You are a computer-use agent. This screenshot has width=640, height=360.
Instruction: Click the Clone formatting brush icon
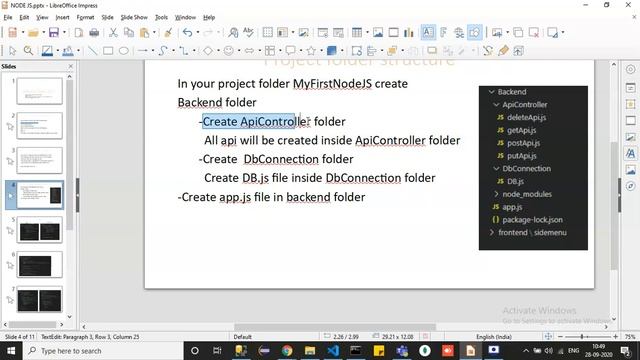[168, 32]
